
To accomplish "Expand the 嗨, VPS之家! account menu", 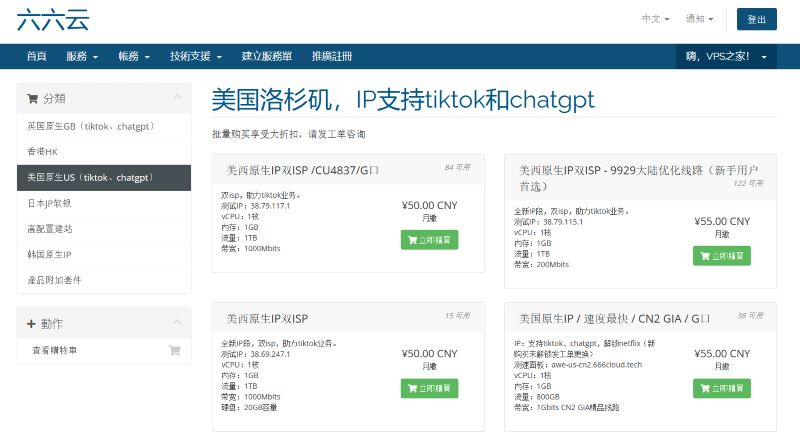I will coord(726,57).
